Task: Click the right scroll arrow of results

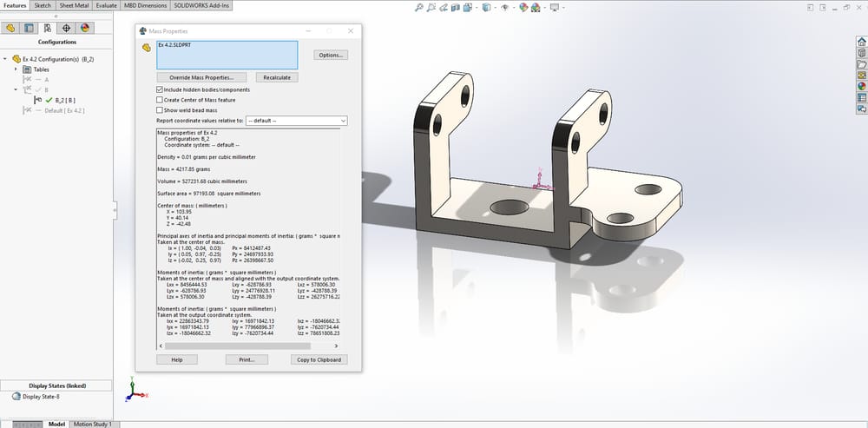Action: pos(338,346)
